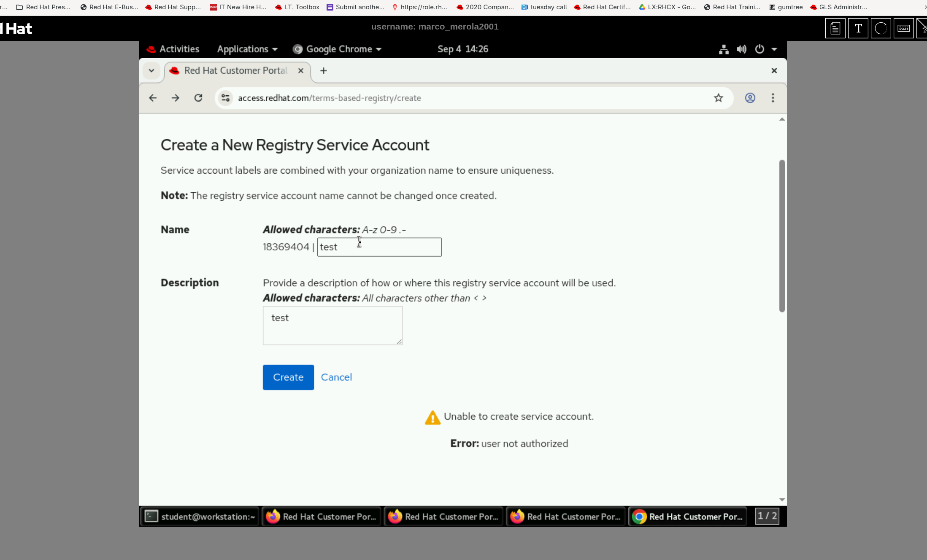Click the Cancel link
The width and height of the screenshot is (927, 560).
coord(336,377)
